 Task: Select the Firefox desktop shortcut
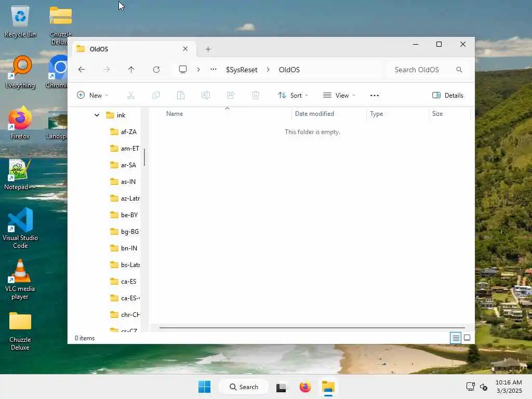point(20,123)
